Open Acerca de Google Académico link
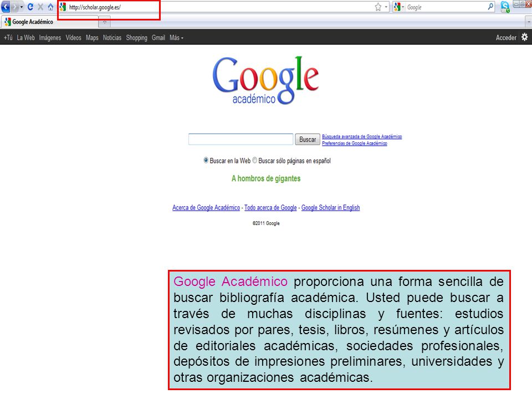 point(206,208)
